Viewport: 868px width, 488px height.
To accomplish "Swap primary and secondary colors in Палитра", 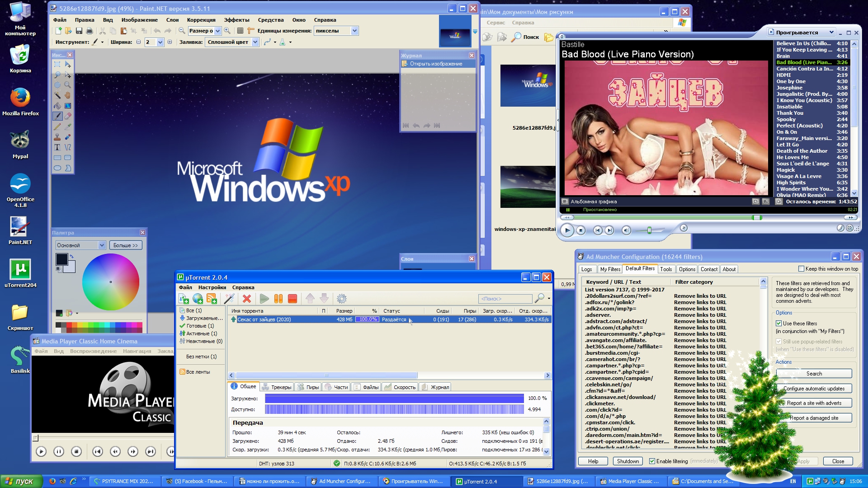I will (71, 256).
